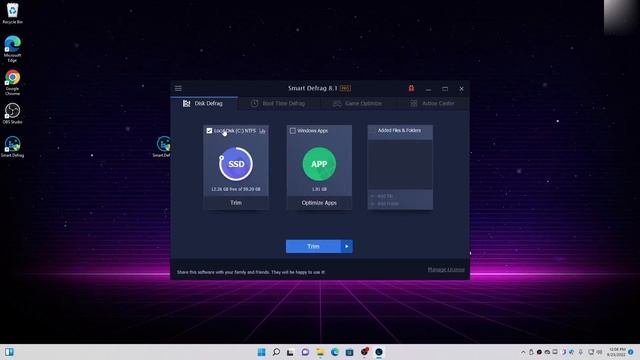This screenshot has width=640, height=360.
Task: Click Add Folder in Added Files panel
Action: point(385,203)
